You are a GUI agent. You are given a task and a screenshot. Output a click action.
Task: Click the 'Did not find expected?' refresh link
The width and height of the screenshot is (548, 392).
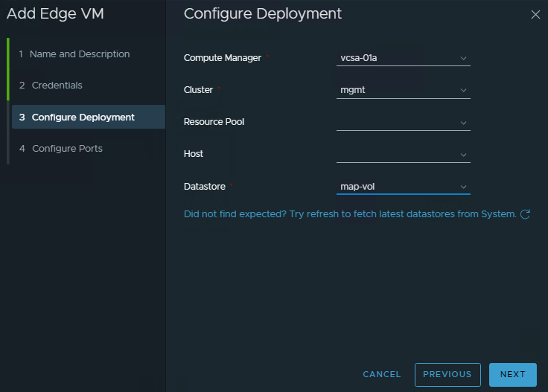click(349, 214)
